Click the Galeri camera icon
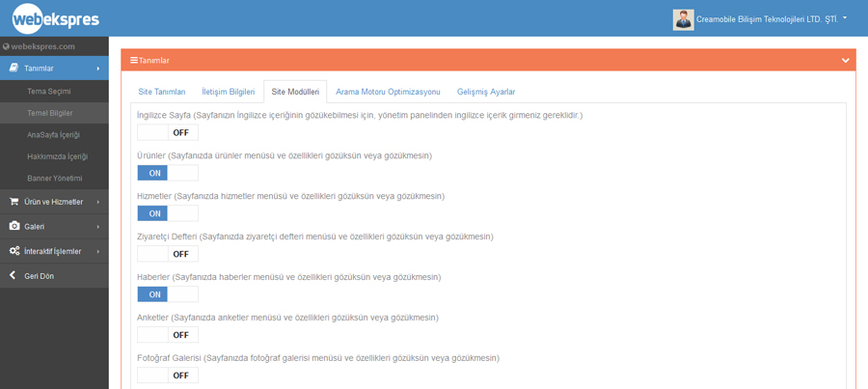 (14, 227)
